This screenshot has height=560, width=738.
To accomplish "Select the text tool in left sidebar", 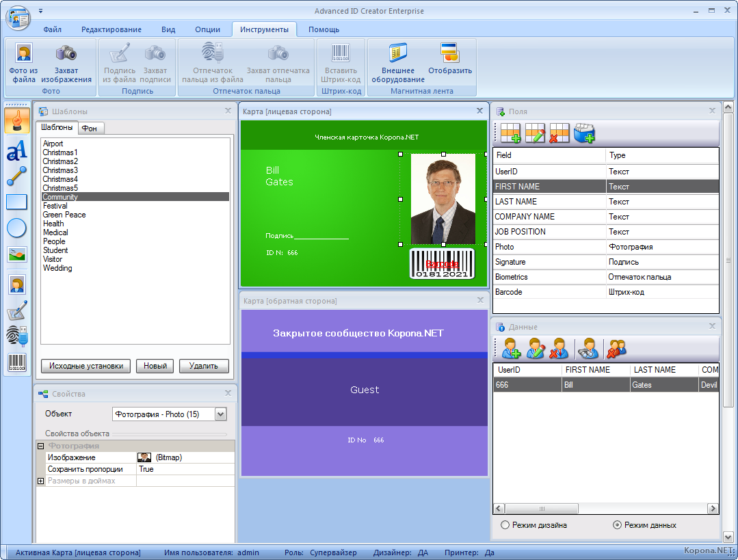I will tap(17, 148).
